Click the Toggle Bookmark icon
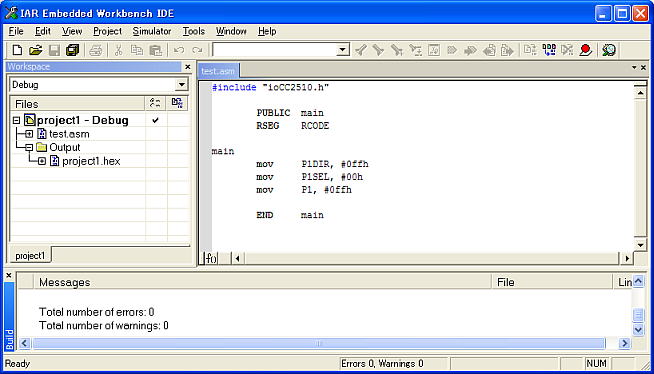 (x=452, y=50)
